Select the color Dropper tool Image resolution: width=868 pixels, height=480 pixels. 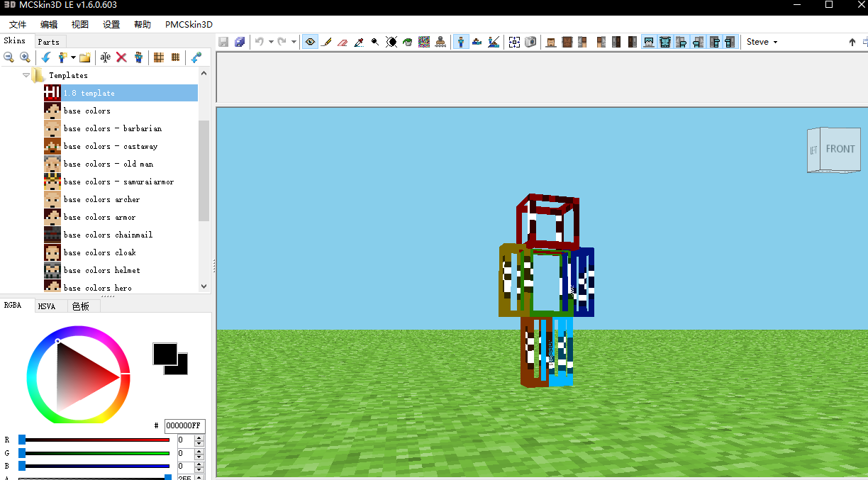point(359,42)
